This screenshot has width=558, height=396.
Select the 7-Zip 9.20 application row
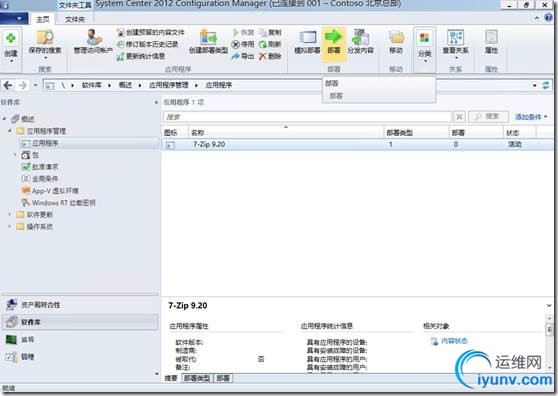[x=358, y=144]
